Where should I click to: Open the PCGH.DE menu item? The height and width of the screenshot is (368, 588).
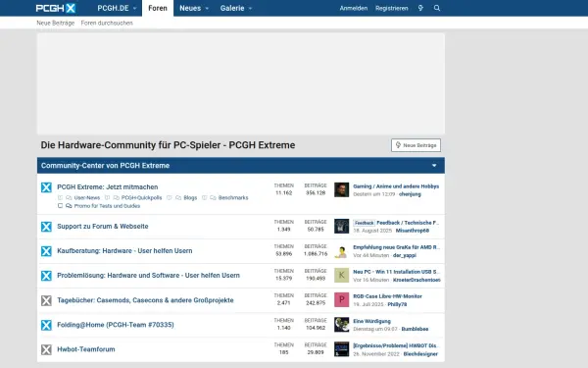113,8
